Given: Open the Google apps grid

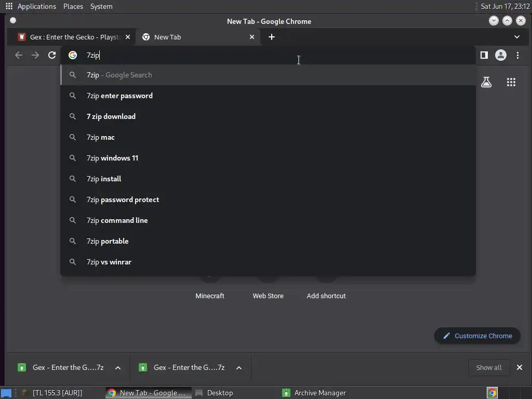Looking at the screenshot, I should (x=511, y=82).
